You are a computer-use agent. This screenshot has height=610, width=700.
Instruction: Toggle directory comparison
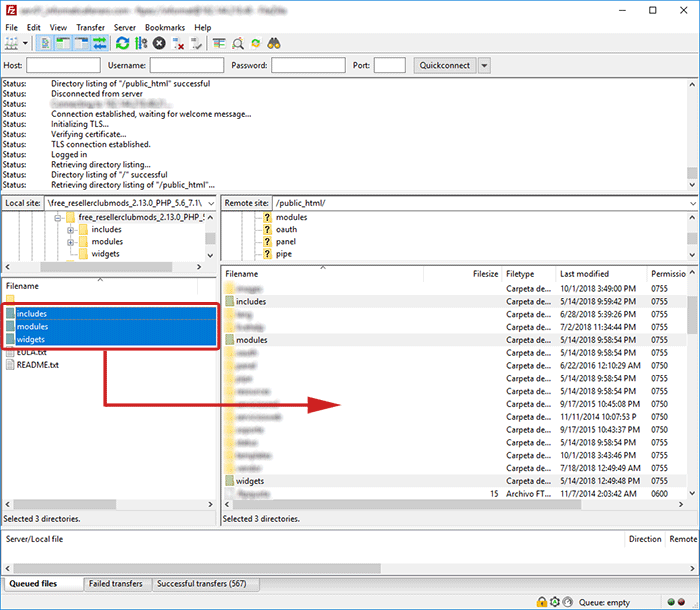coord(238,43)
